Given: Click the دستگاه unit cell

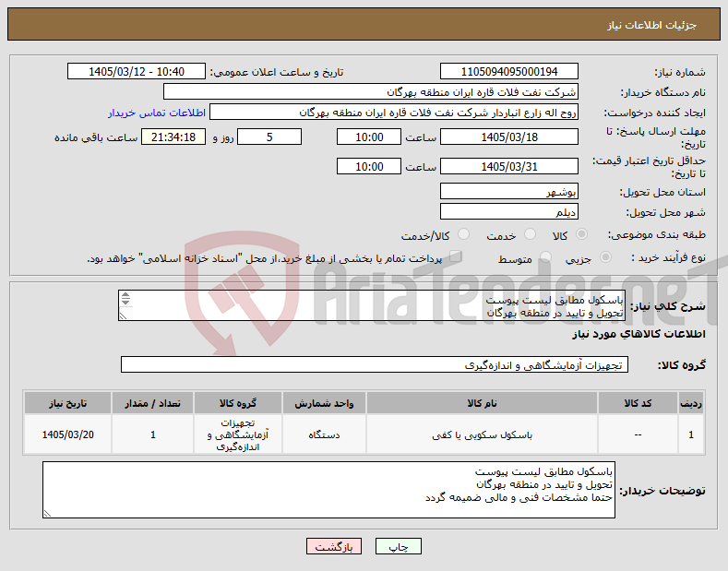Looking at the screenshot, I should pos(324,435).
